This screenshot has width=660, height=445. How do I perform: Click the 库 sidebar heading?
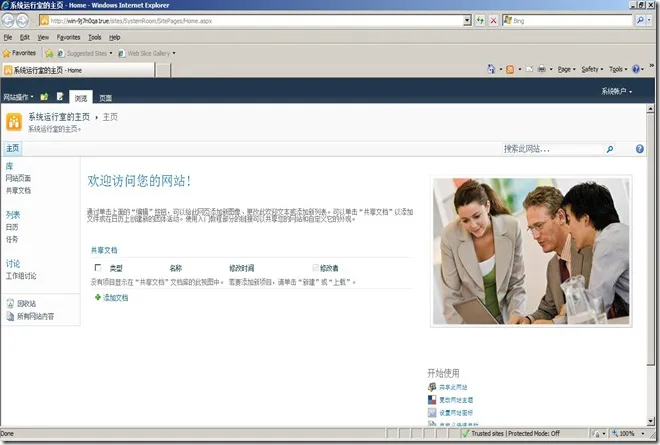[9, 166]
